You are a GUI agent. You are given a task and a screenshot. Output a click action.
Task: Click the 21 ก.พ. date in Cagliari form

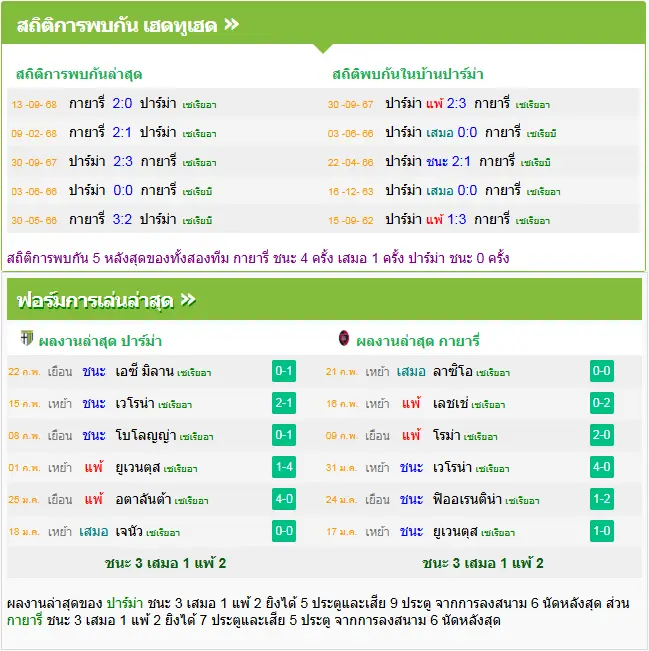[x=342, y=372]
